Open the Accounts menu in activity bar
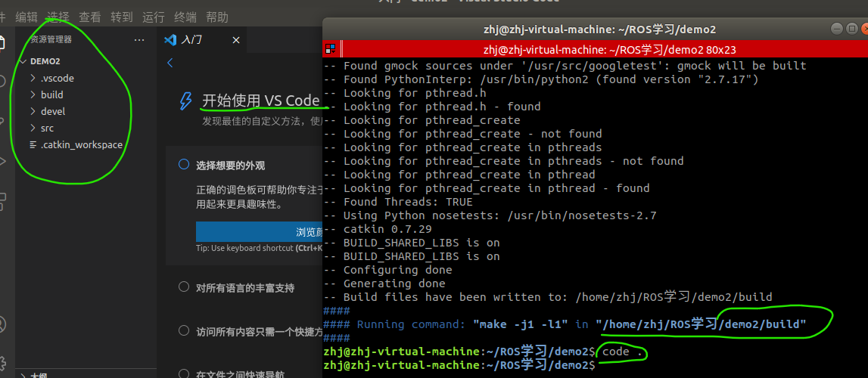The image size is (868, 378). click(2, 324)
